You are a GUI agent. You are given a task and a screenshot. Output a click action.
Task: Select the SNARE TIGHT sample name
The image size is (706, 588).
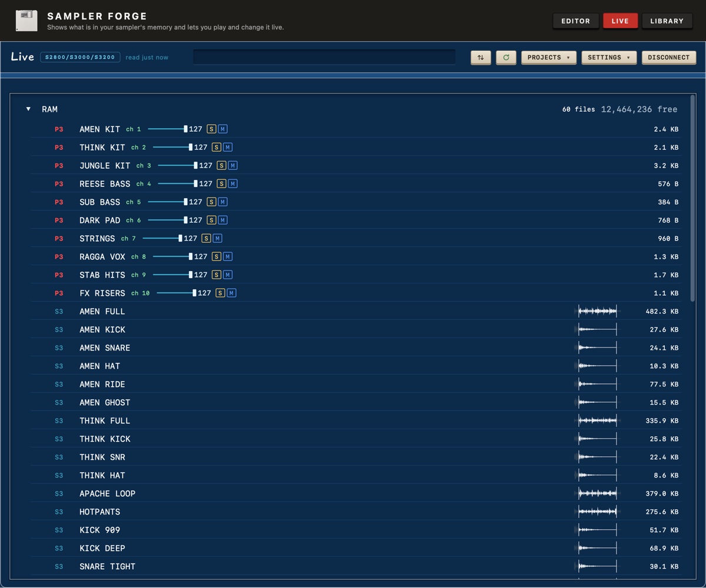coord(108,566)
